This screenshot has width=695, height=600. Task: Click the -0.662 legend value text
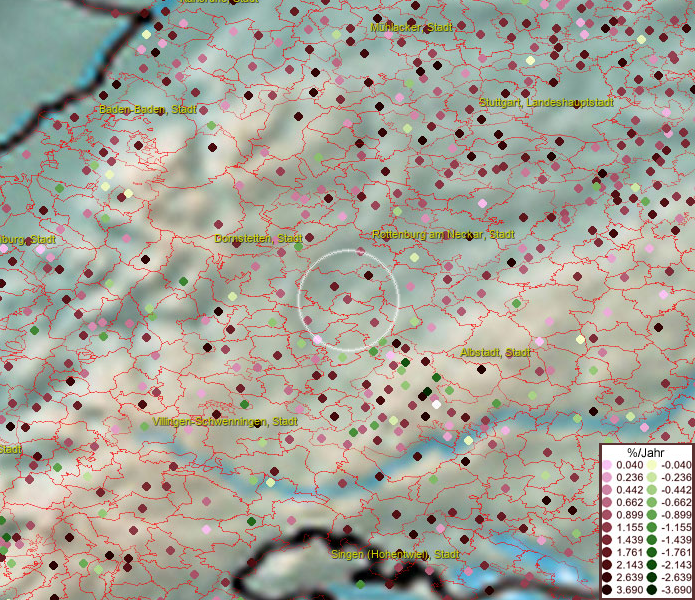[676, 502]
